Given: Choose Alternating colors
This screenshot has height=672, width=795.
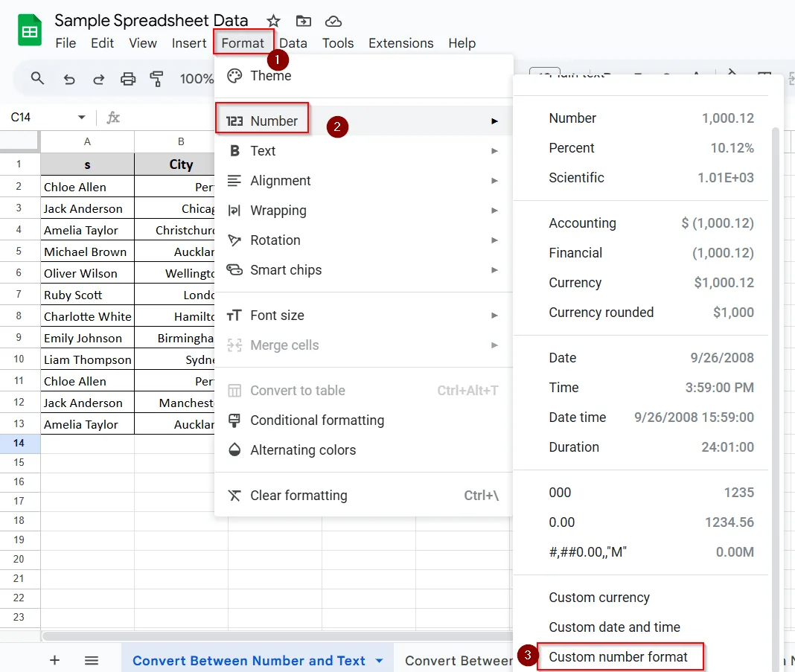Looking at the screenshot, I should [363, 450].
